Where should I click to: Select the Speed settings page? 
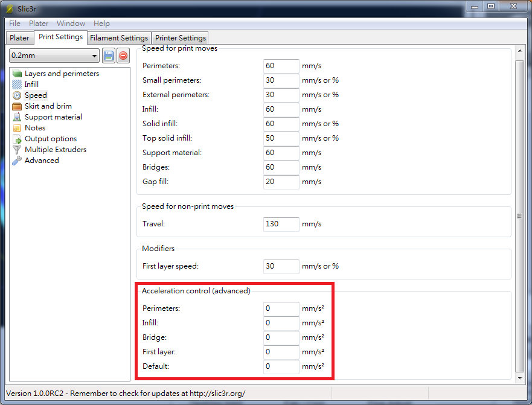click(36, 95)
